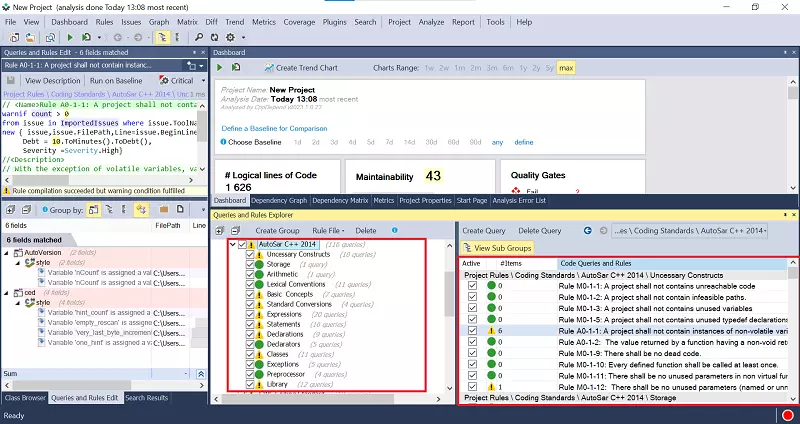Viewport: 800px width, 424px height.
Task: Click the Define a Baseline for Comparison link
Action: click(274, 129)
